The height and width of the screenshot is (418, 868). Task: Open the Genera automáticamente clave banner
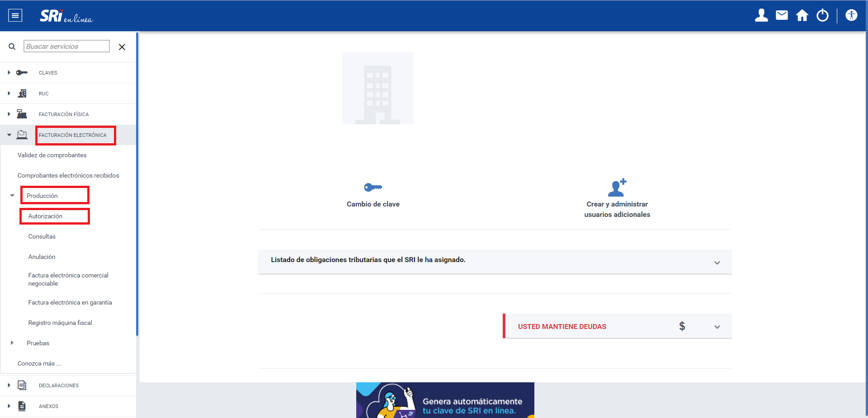point(445,400)
